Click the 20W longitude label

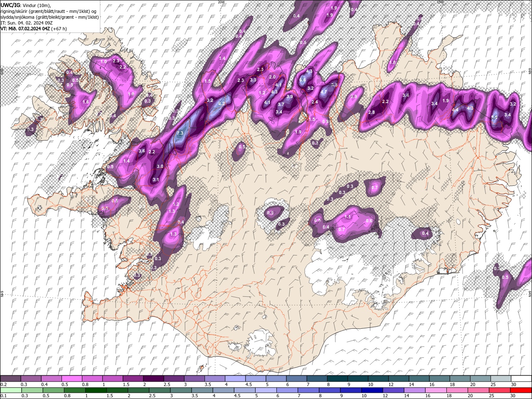pyautogui.click(x=221, y=2)
